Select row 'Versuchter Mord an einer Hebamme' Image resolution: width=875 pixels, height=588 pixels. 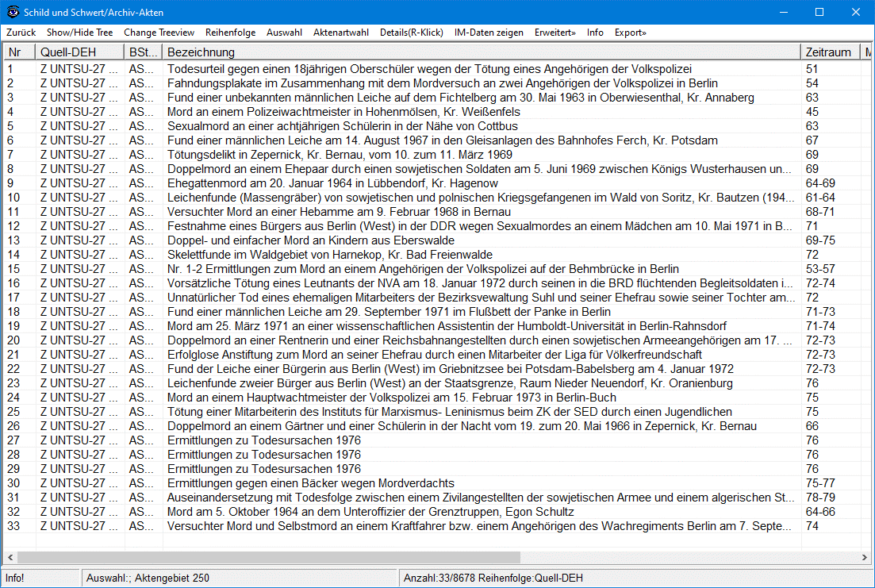(x=436, y=212)
